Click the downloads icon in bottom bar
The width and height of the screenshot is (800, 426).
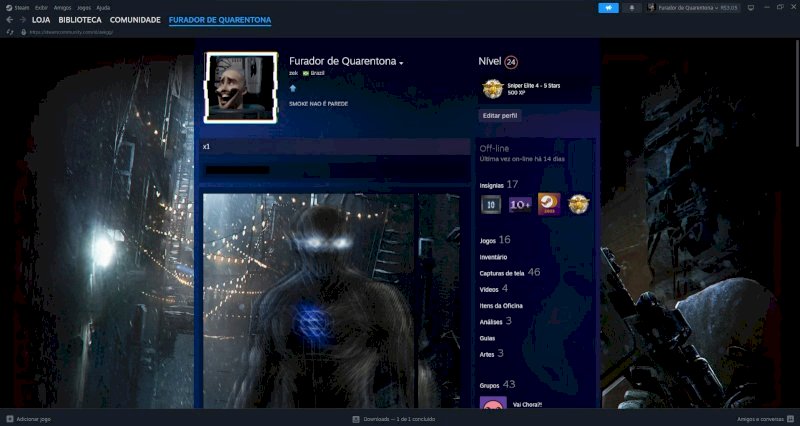pos(356,419)
